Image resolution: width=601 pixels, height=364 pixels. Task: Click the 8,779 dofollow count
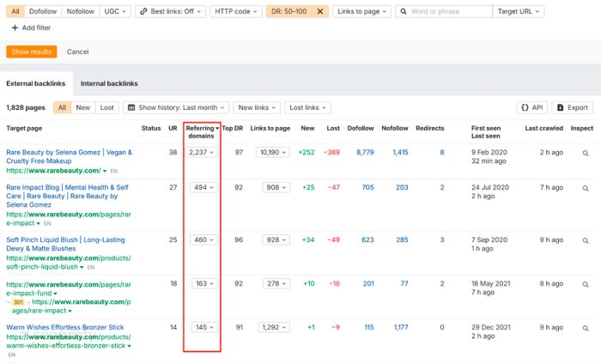click(x=365, y=153)
